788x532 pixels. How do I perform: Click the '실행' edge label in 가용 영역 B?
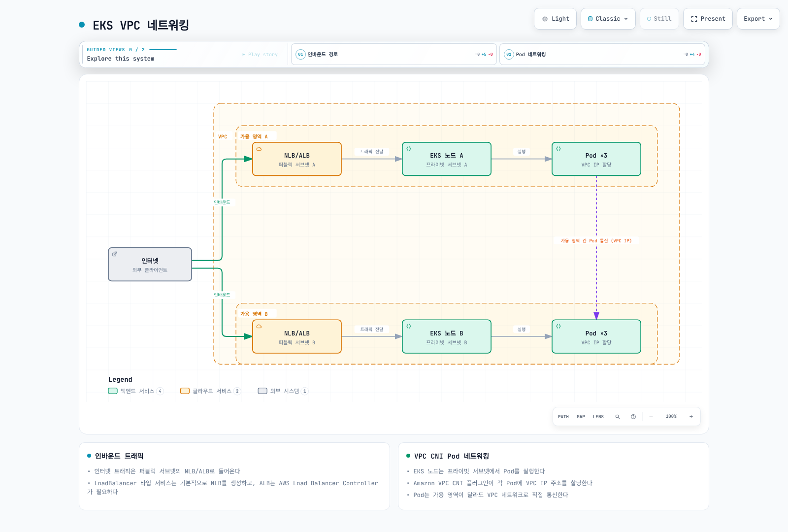pos(522,330)
